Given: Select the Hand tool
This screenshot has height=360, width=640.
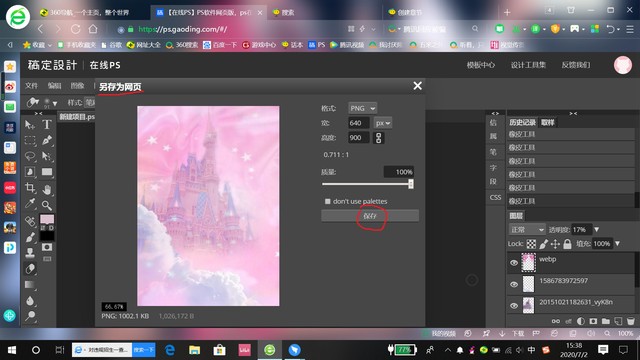Looking at the screenshot, I should 47,189.
